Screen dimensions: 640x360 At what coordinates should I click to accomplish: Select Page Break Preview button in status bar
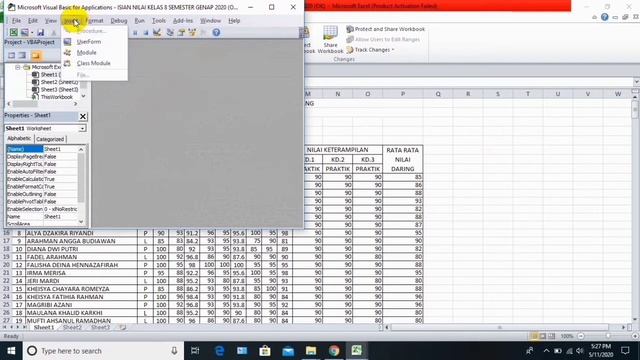[551, 336]
